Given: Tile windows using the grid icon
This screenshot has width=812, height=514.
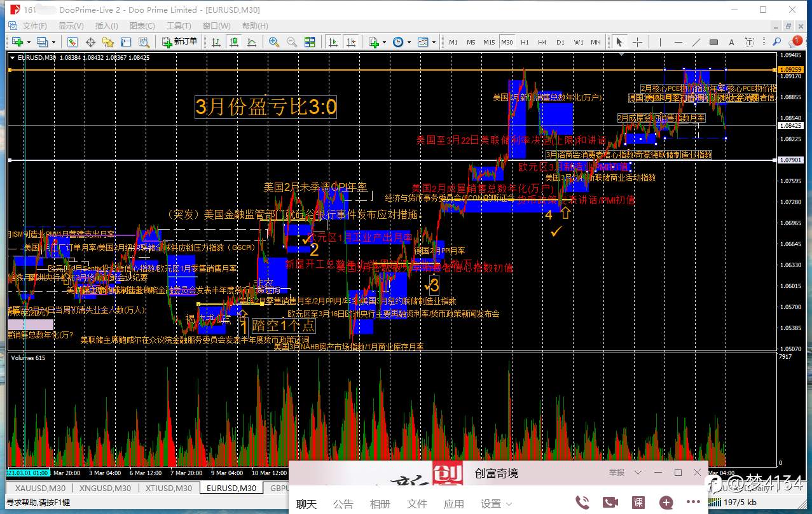Looking at the screenshot, I should pyautogui.click(x=310, y=42).
